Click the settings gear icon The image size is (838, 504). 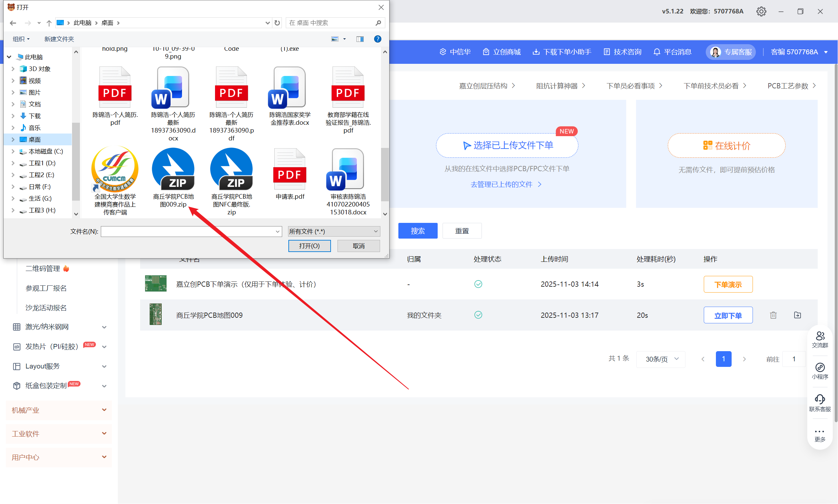pyautogui.click(x=761, y=11)
